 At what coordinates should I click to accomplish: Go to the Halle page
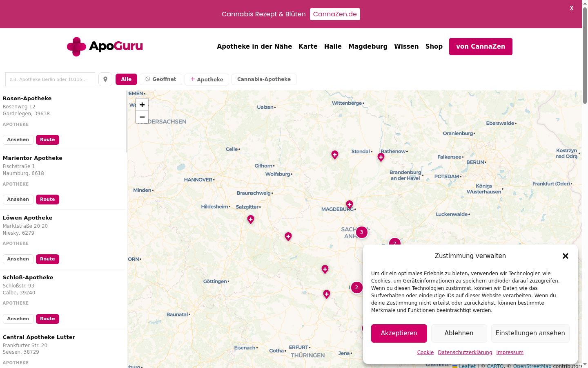(x=333, y=47)
